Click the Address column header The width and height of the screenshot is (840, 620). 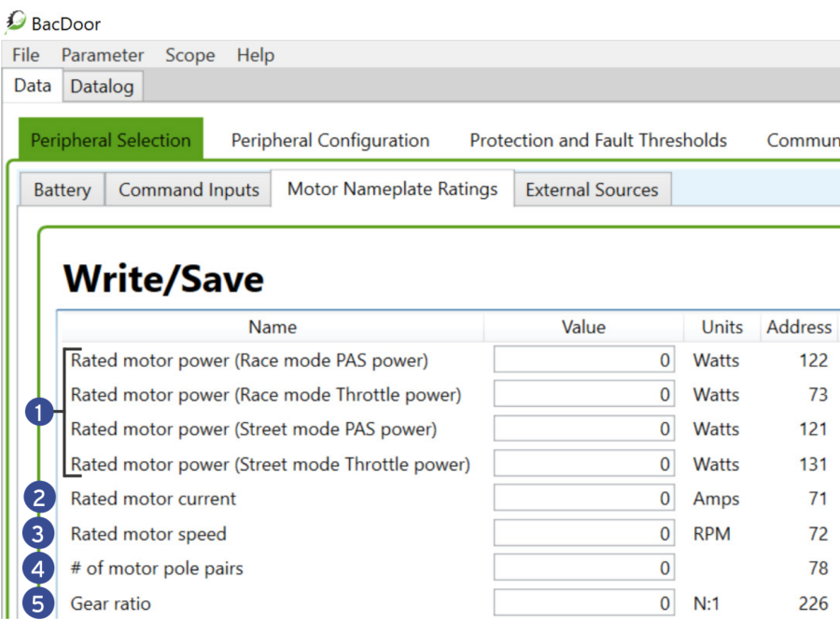(799, 327)
